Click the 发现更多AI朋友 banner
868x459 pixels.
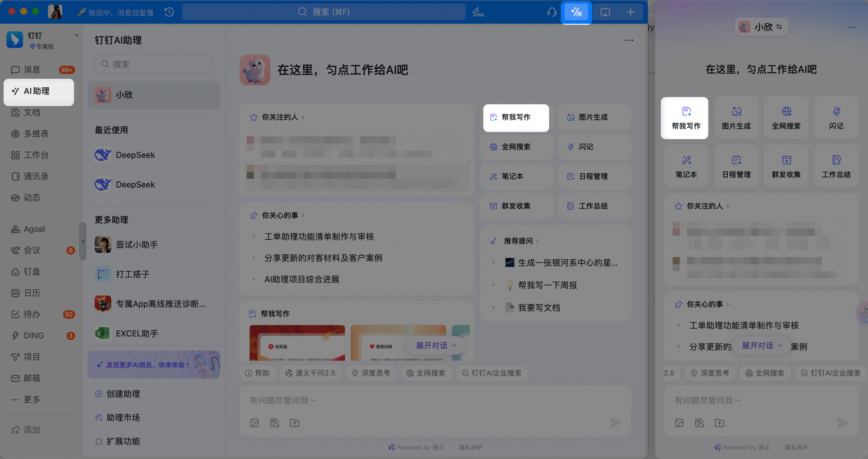154,365
